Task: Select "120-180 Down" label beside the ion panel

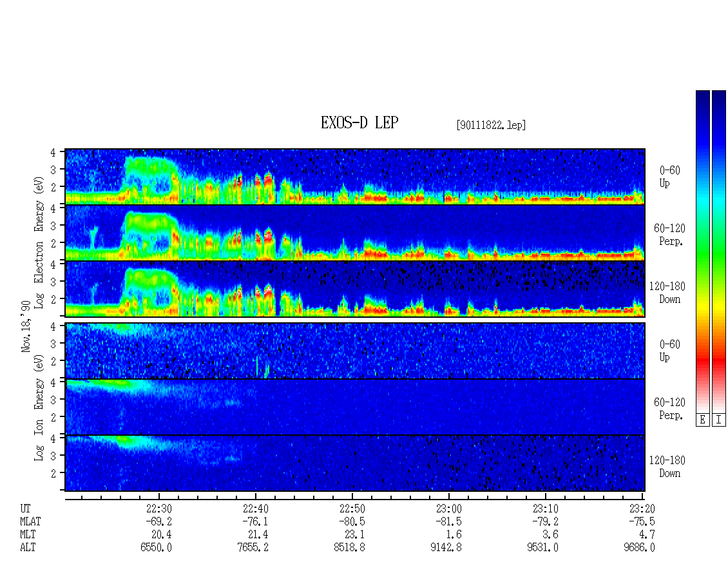Action: (x=667, y=467)
